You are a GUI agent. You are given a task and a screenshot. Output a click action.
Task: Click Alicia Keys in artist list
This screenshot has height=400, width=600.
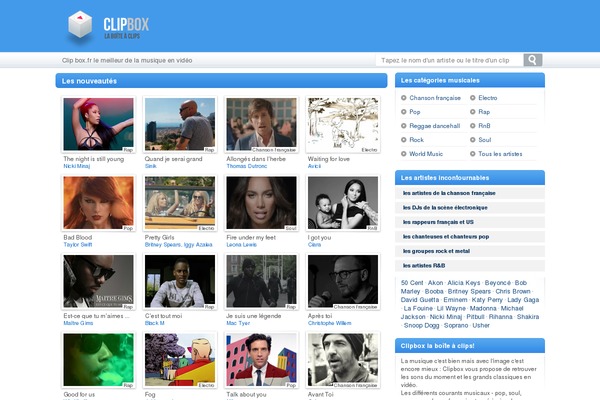tap(463, 283)
